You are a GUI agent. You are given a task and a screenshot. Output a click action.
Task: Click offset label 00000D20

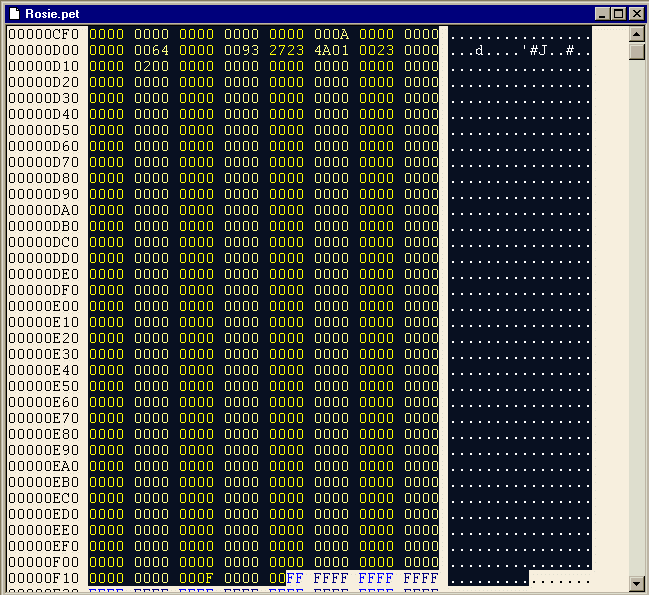click(x=43, y=82)
